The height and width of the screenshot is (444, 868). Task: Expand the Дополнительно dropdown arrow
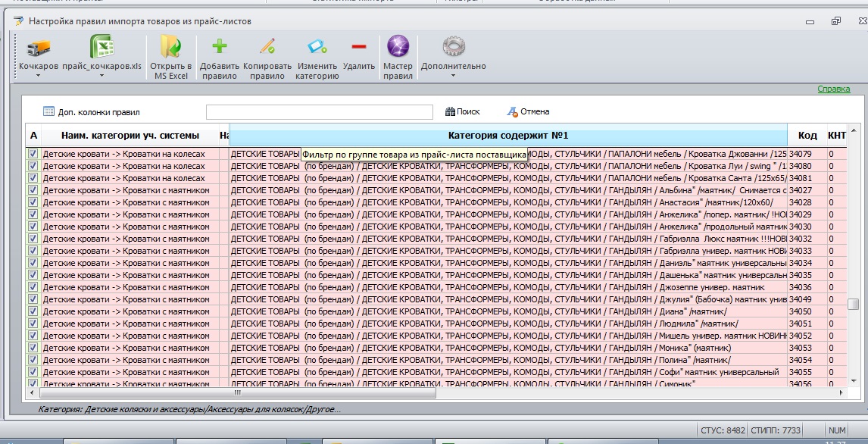454,76
